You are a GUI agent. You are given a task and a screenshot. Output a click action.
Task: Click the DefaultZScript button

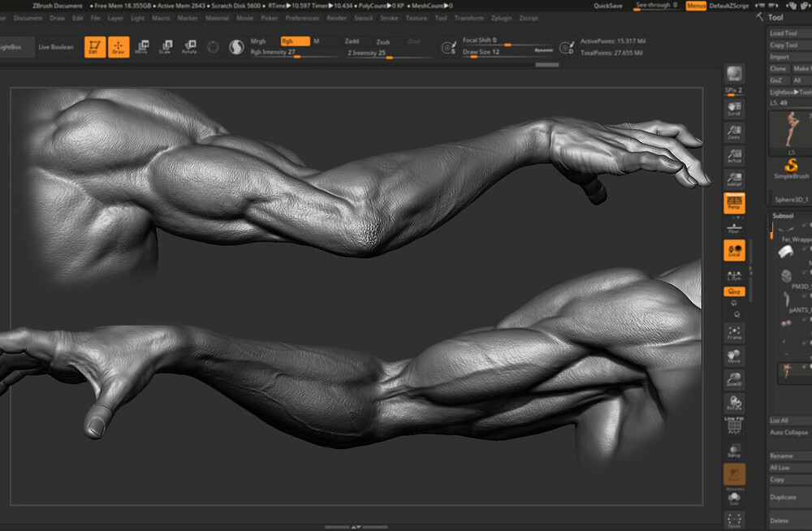pos(728,6)
